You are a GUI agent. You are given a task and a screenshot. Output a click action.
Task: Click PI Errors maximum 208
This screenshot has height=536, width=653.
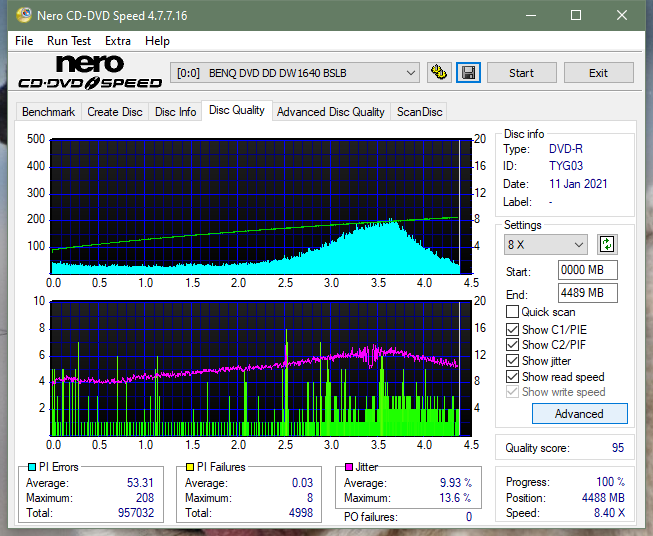pyautogui.click(x=145, y=498)
